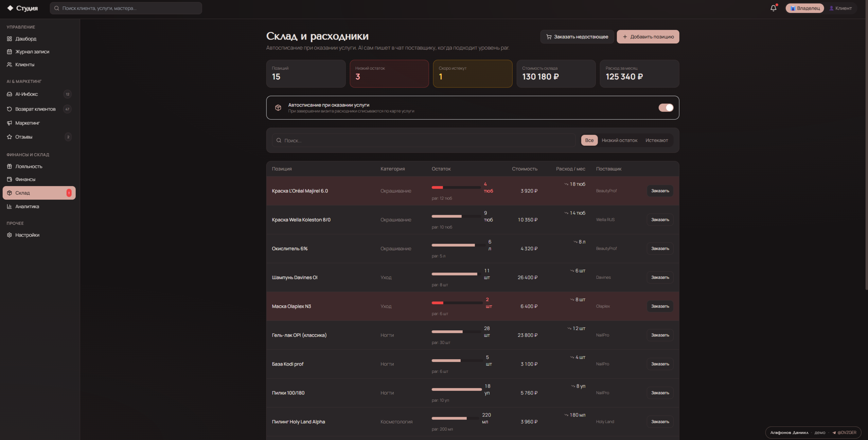Click the global client search field
The width and height of the screenshot is (868, 440).
pyautogui.click(x=126, y=8)
